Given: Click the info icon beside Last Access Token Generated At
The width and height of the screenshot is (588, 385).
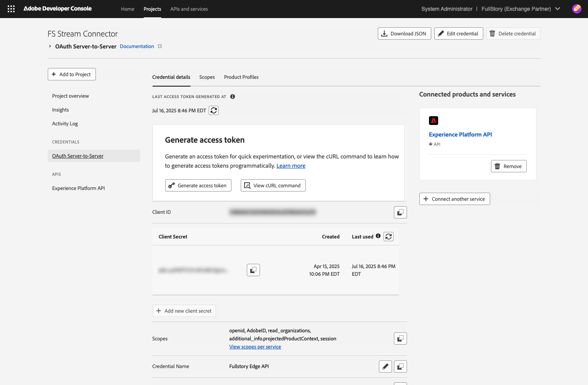Looking at the screenshot, I should [x=233, y=97].
